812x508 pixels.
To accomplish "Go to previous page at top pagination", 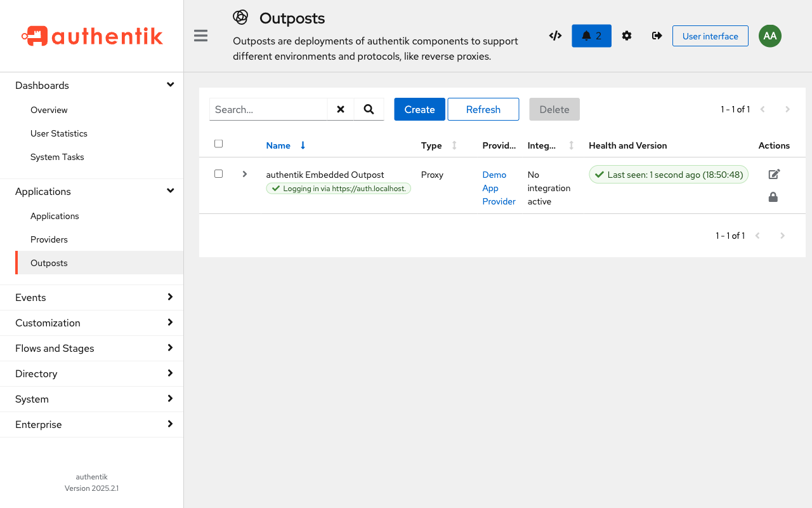I will 763,109.
